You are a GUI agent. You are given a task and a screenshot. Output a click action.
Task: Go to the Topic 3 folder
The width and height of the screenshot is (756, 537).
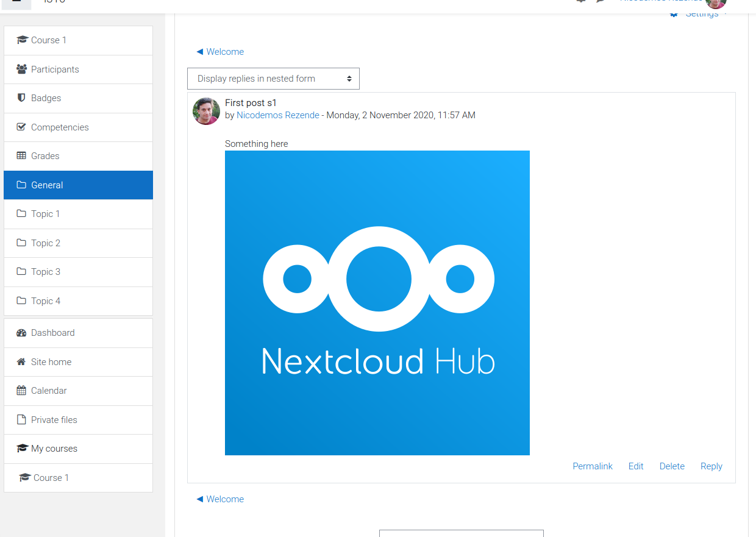click(78, 272)
